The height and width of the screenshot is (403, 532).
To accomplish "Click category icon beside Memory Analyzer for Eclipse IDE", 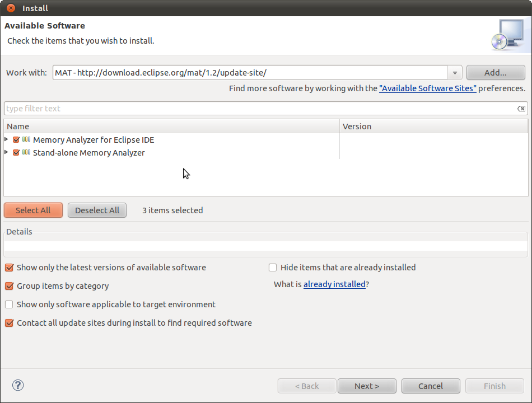I will 26,139.
